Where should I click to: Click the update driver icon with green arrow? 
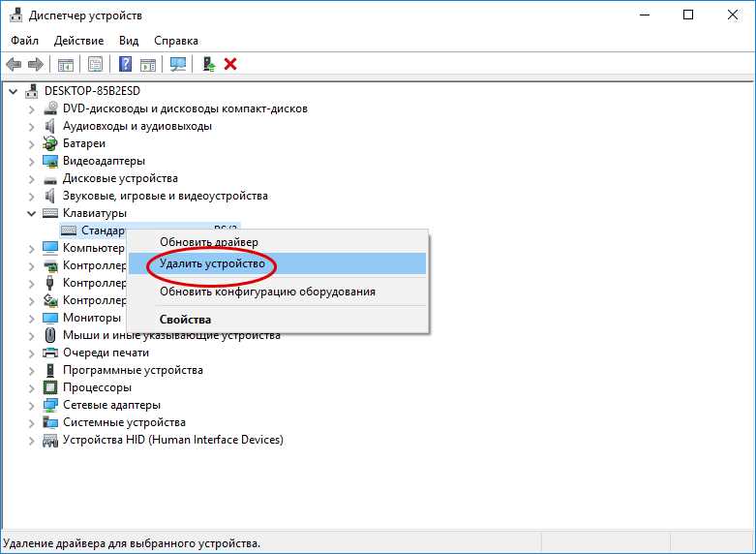click(208, 64)
